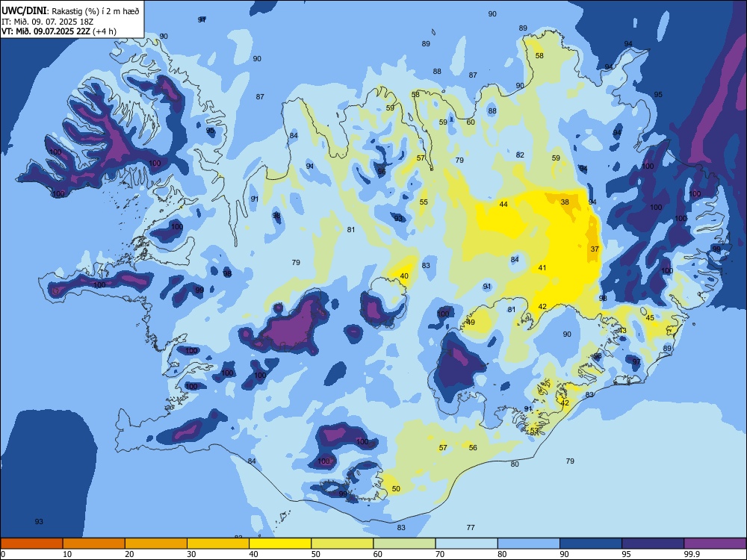Screen dimensions: 747x560
Task: Click the map value '38'
Action: pos(565,202)
